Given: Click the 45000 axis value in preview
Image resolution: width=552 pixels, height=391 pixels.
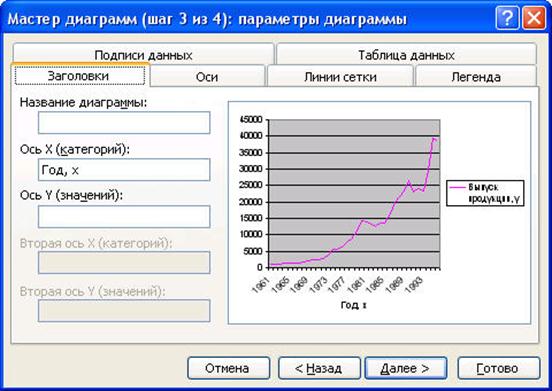Looking at the screenshot, I should [x=251, y=119].
